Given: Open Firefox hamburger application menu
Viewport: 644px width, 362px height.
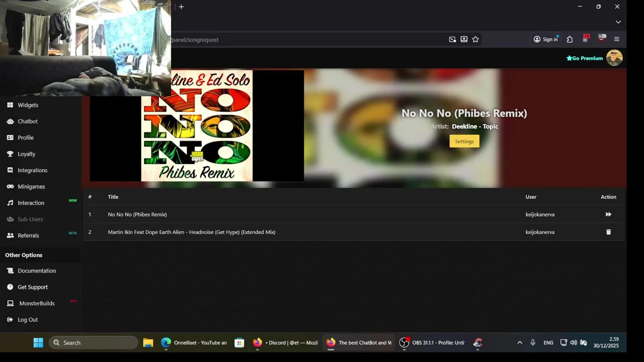Looking at the screenshot, I should (617, 39).
